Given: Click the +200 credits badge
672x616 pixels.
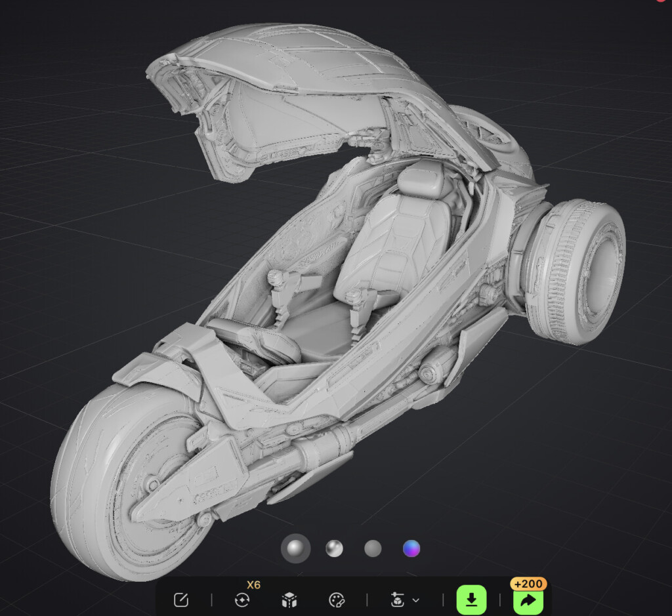Looking at the screenshot, I should pyautogui.click(x=528, y=583).
